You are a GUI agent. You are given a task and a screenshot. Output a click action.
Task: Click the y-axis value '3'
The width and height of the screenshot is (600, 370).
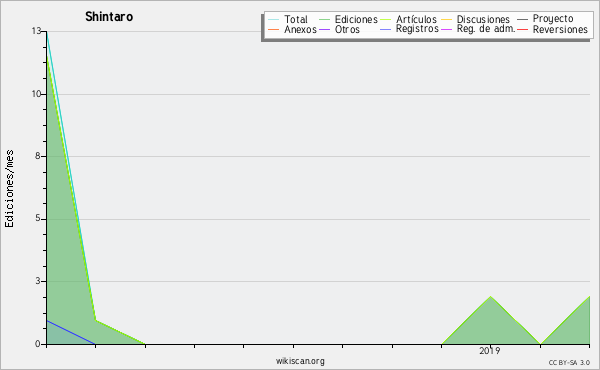tap(38, 281)
